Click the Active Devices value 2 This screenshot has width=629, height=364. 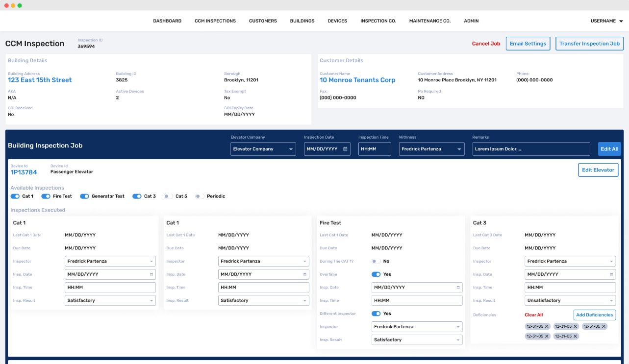tap(117, 97)
